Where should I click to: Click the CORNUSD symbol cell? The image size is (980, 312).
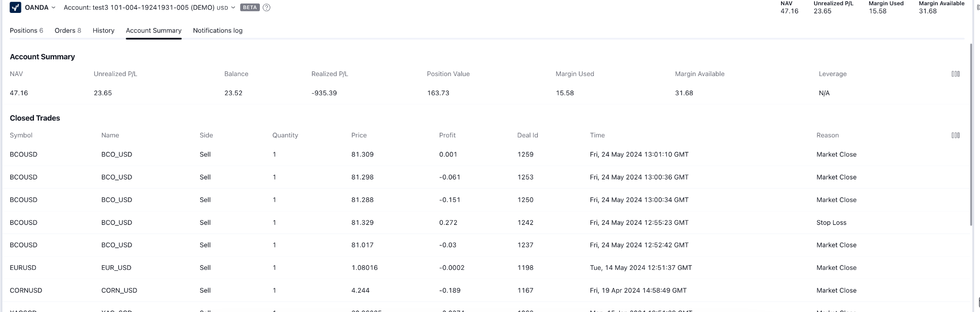coord(26,290)
